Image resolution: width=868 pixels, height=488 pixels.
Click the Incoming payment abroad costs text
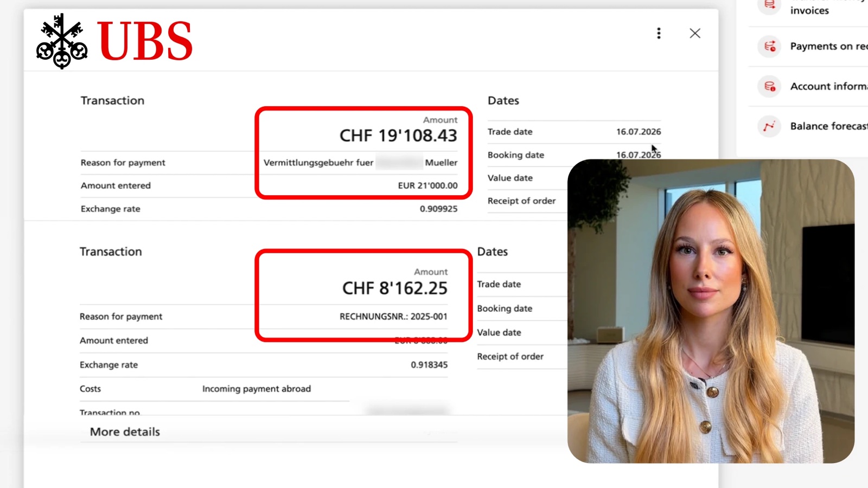coord(257,389)
